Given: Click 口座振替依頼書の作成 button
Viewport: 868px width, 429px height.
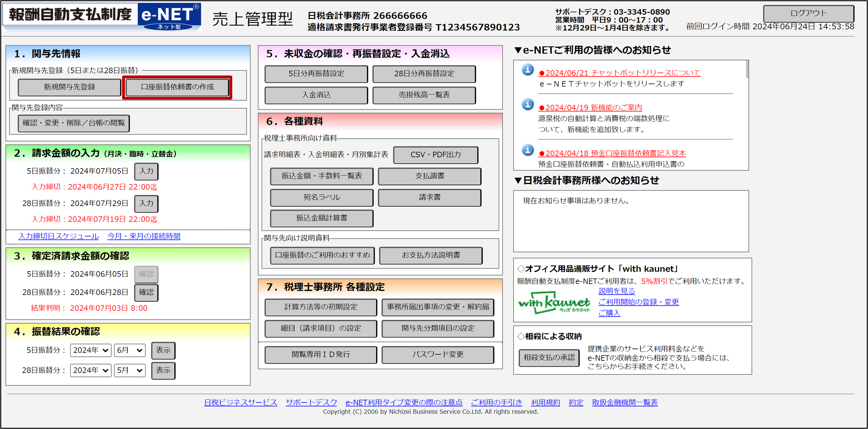Looking at the screenshot, I should [177, 87].
